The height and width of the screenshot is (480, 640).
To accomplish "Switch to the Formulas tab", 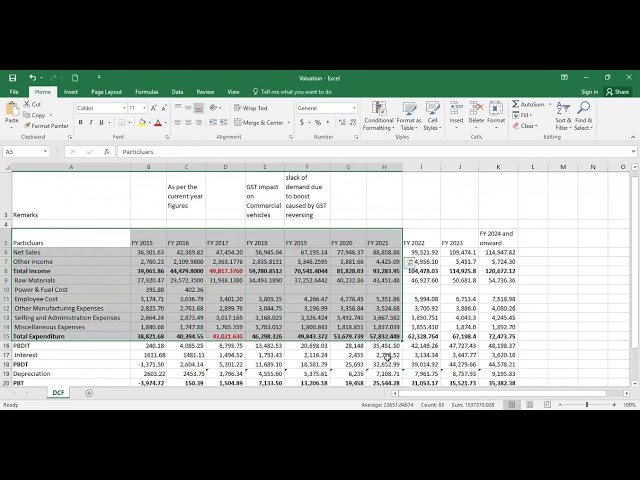I will click(147, 92).
